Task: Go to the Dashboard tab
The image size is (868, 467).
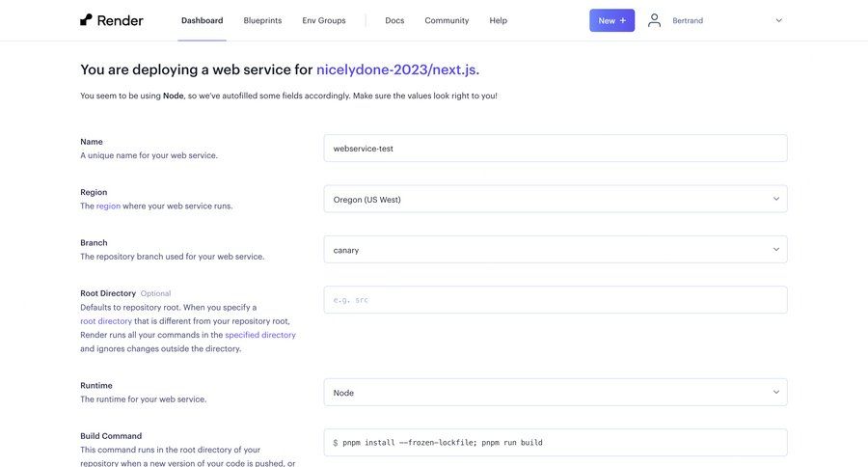Action: pyautogui.click(x=202, y=20)
